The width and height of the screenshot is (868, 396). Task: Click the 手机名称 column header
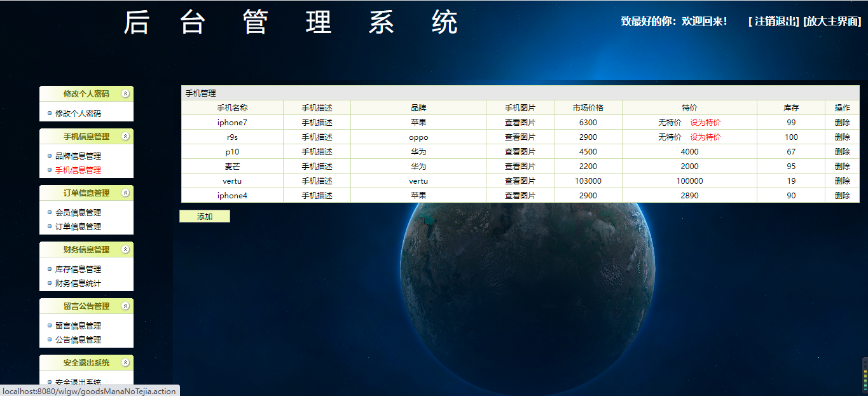232,107
